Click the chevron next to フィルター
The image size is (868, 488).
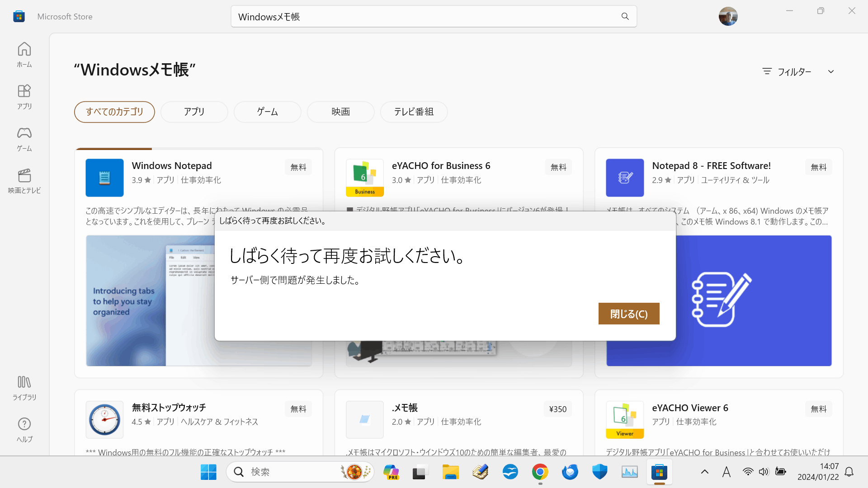pyautogui.click(x=831, y=72)
